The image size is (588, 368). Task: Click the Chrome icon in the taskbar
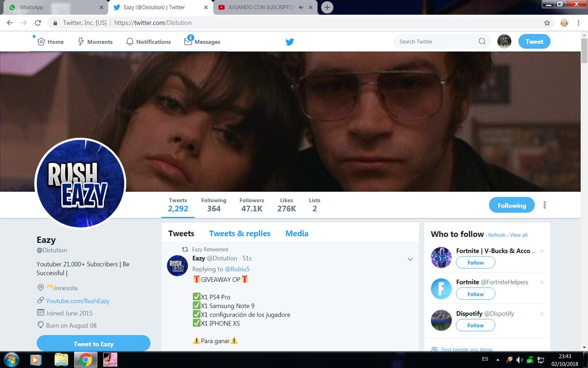(85, 360)
